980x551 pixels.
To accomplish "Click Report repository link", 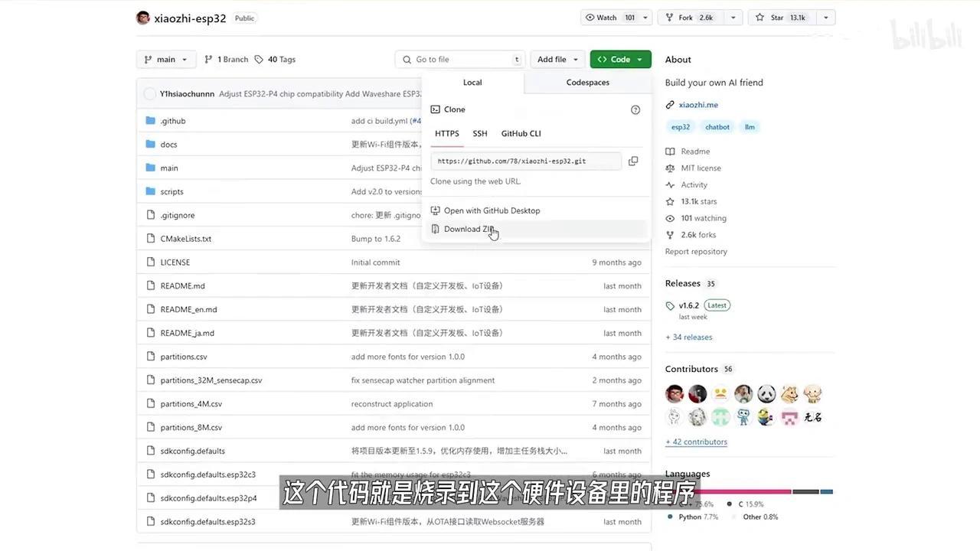I will click(x=696, y=252).
